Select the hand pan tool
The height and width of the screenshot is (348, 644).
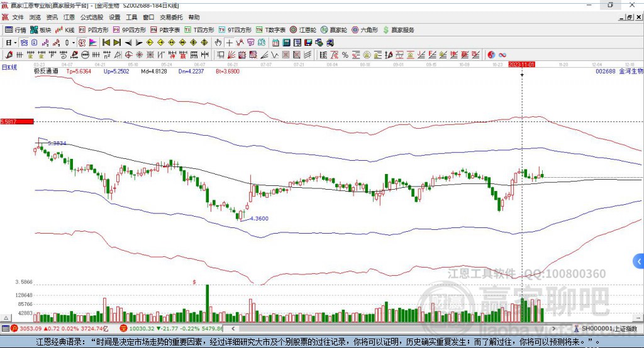[218, 43]
